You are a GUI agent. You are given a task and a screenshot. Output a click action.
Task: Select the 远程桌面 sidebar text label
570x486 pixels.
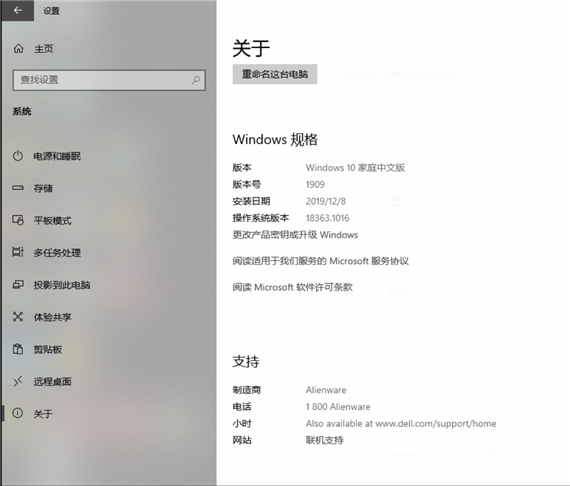click(53, 381)
